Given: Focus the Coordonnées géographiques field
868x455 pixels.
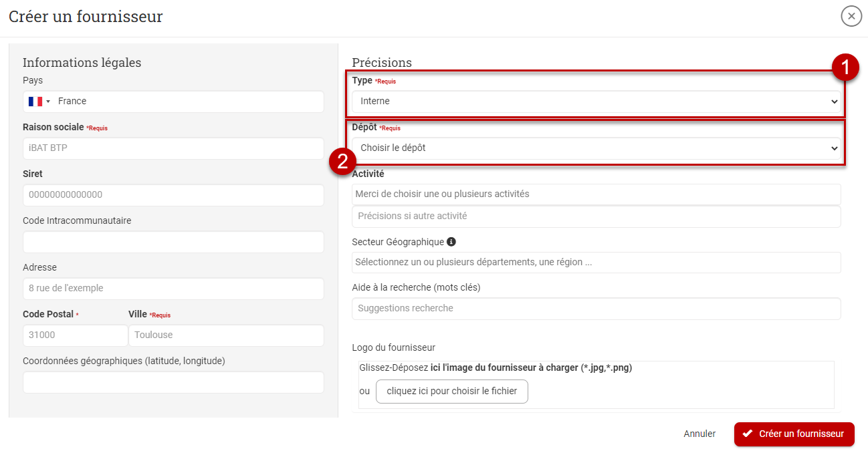Looking at the screenshot, I should click(173, 382).
